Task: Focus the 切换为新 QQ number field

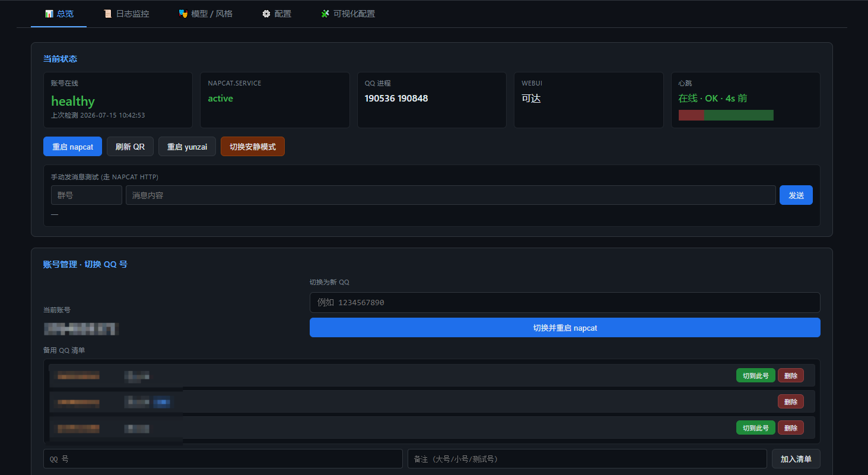Action: tap(565, 302)
